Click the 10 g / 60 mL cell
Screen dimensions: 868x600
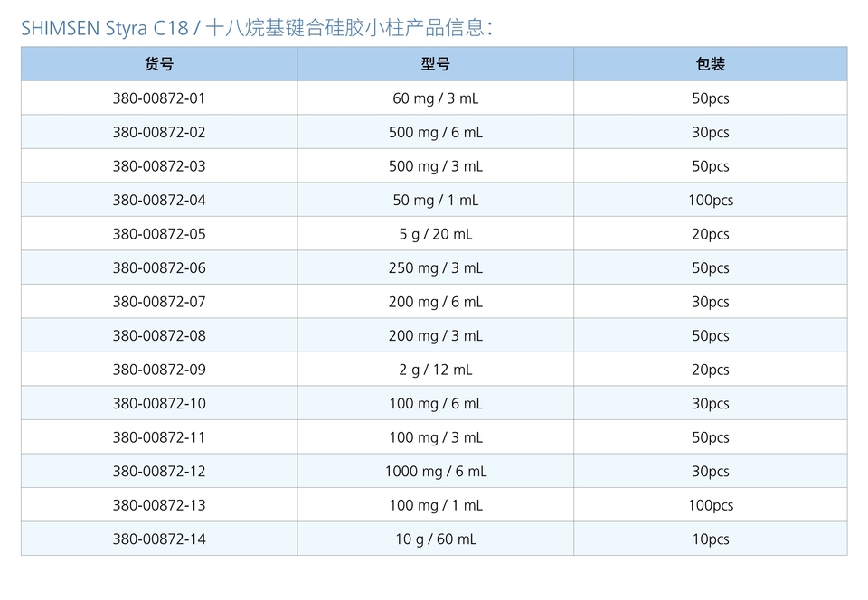tap(435, 539)
